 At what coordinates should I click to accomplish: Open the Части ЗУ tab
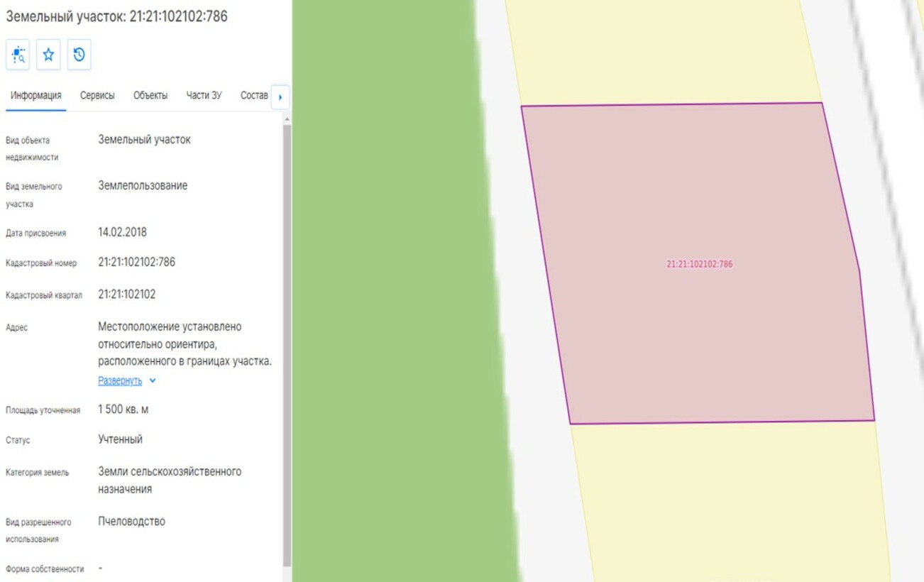click(204, 96)
